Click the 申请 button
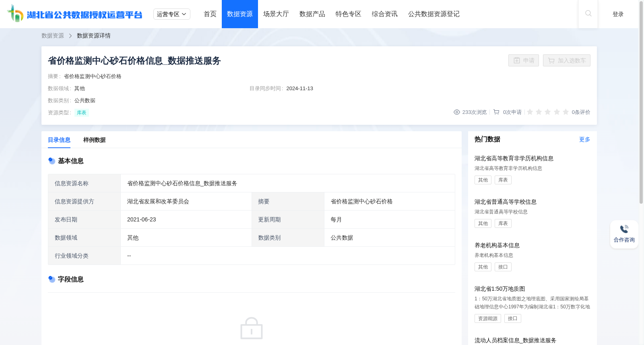644x345 pixels. point(524,60)
